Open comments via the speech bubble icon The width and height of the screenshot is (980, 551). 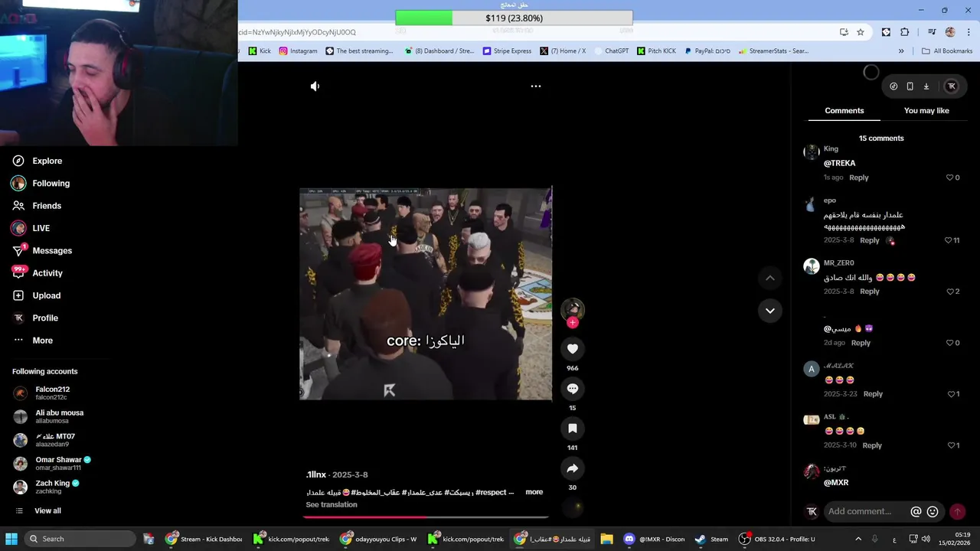(573, 389)
